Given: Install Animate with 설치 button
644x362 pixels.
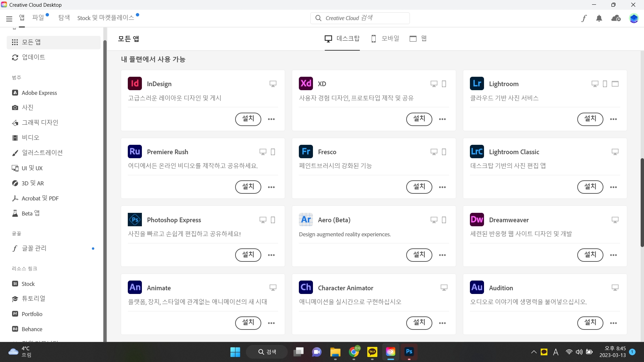Looking at the screenshot, I should (248, 323).
